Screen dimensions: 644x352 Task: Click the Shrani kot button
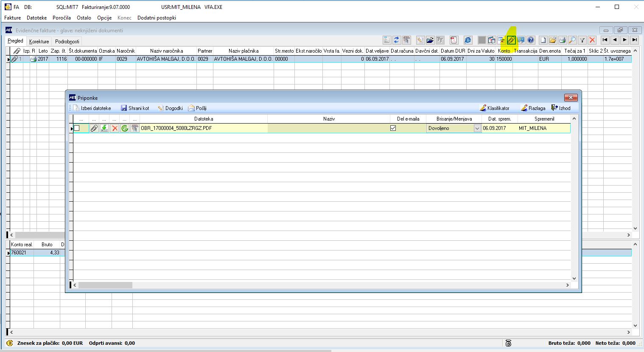pyautogui.click(x=135, y=108)
